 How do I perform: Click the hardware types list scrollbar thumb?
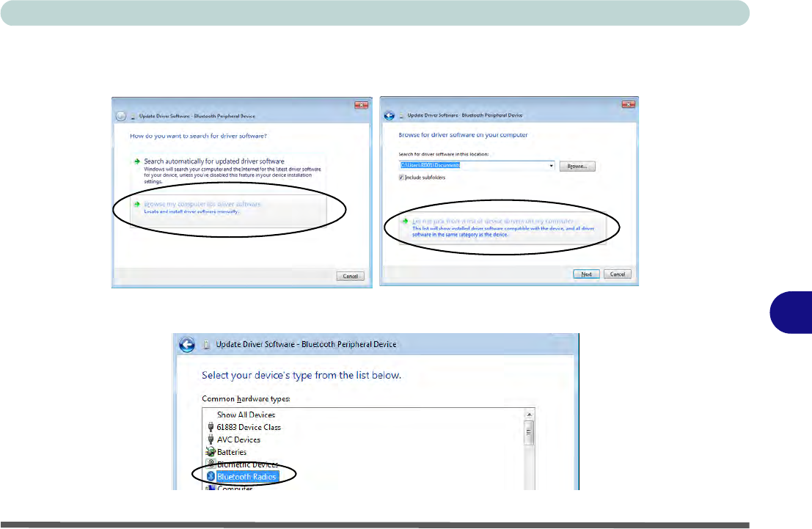[529, 433]
